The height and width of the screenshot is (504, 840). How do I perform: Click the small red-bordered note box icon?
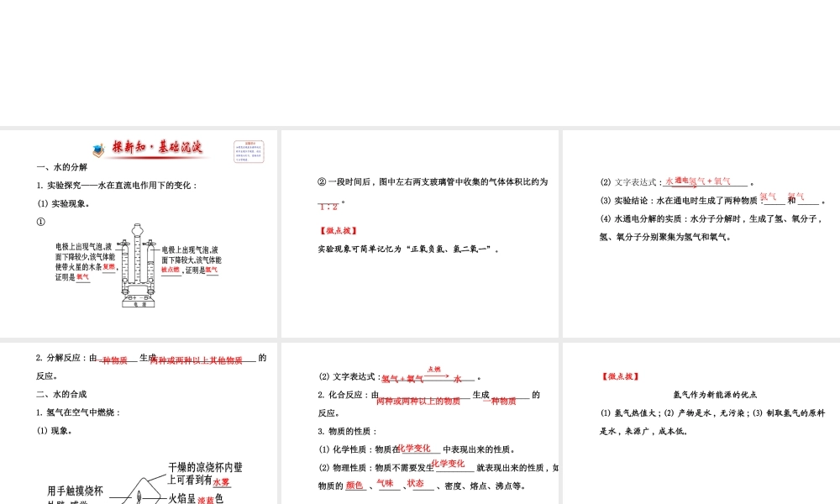click(249, 151)
